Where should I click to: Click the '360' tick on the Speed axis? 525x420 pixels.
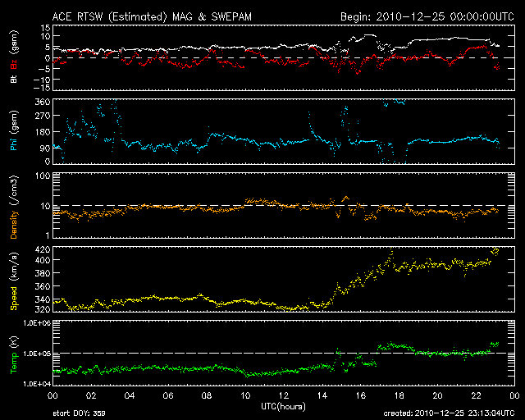tap(43, 286)
